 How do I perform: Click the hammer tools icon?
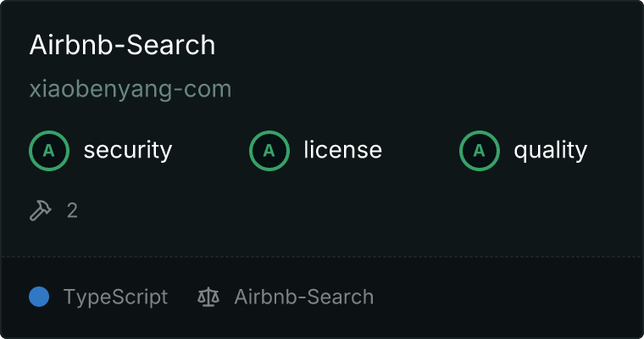[x=41, y=210]
